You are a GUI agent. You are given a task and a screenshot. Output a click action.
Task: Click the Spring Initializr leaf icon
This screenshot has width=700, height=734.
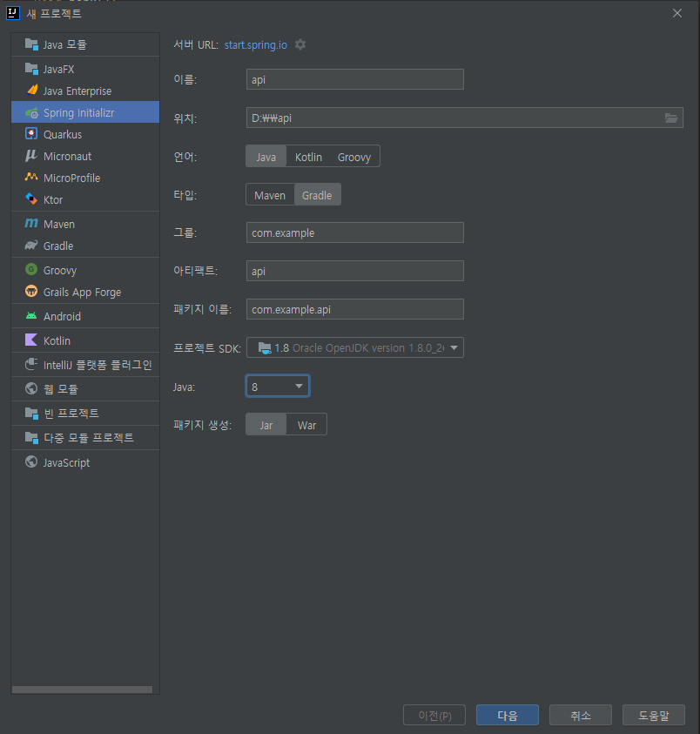31,112
